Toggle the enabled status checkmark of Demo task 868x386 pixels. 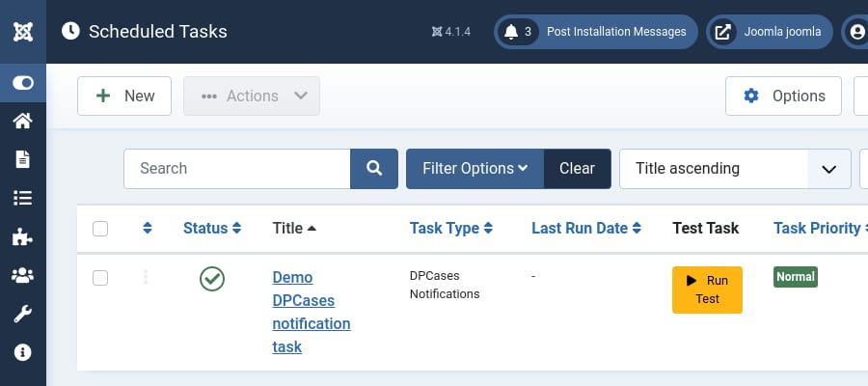pyautogui.click(x=212, y=279)
